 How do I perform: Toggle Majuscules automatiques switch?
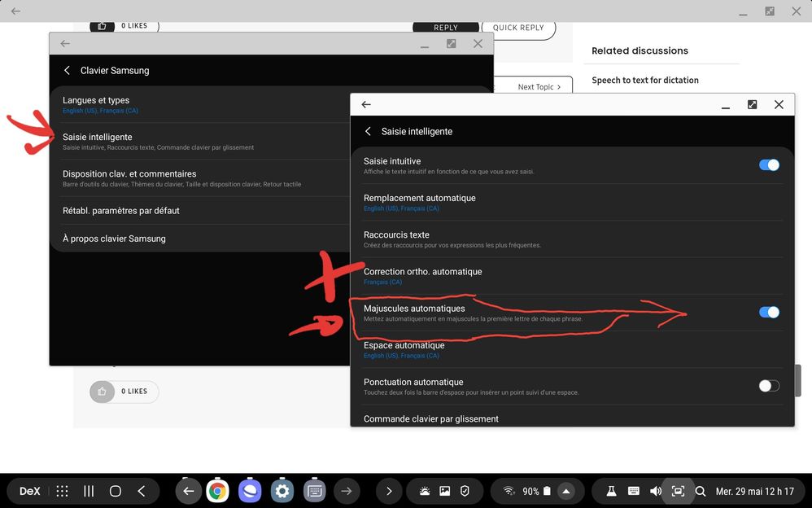click(x=769, y=312)
